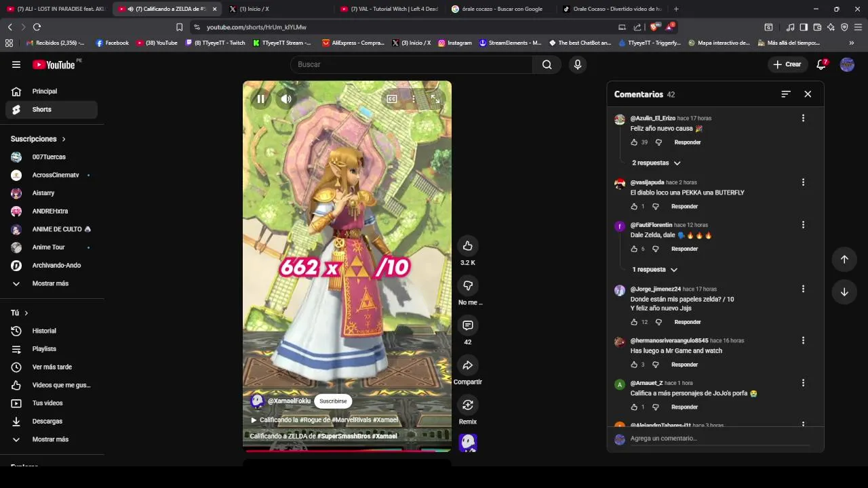Viewport: 868px width, 488px height.
Task: Like the Short with 3.2 K likes
Action: pos(467,245)
